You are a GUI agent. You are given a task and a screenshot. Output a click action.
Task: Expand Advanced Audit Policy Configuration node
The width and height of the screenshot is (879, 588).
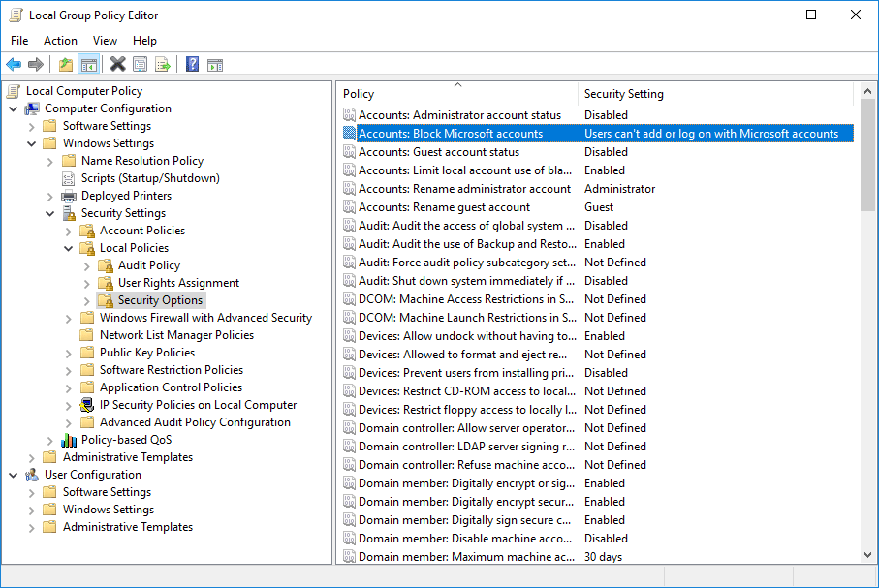point(69,422)
